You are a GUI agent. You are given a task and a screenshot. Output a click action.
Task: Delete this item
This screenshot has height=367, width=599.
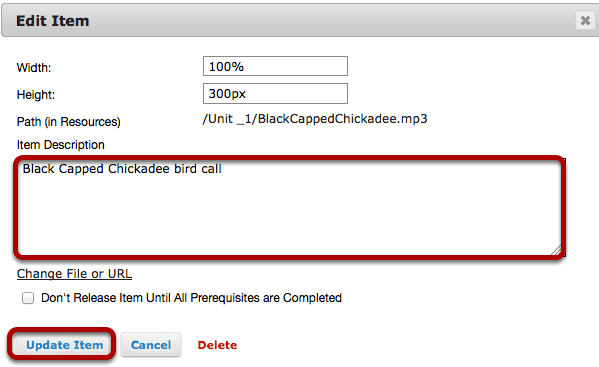[x=217, y=345]
